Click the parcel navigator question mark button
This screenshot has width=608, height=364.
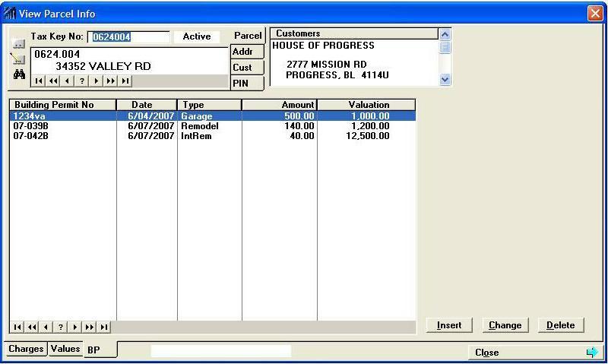pyautogui.click(x=81, y=81)
